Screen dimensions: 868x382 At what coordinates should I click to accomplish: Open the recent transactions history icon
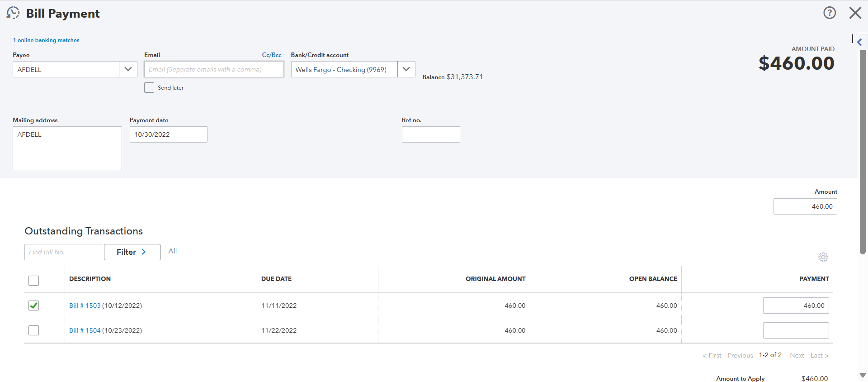tap(13, 13)
